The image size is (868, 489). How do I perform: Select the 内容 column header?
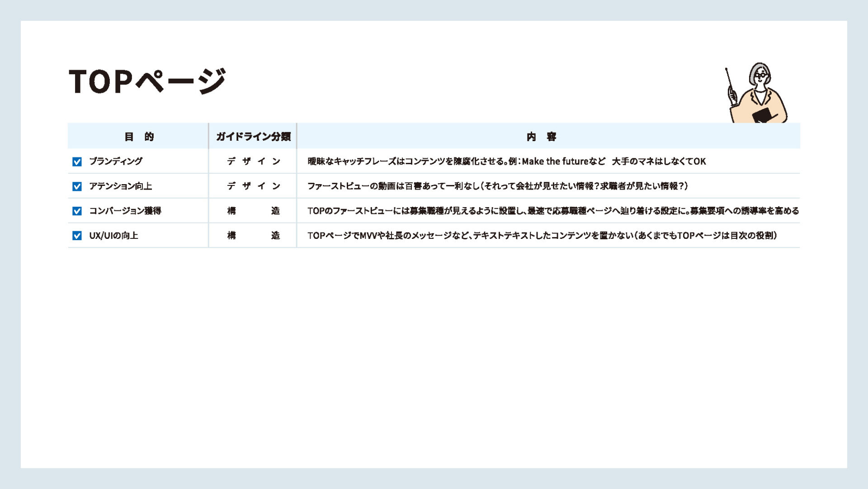[541, 137]
